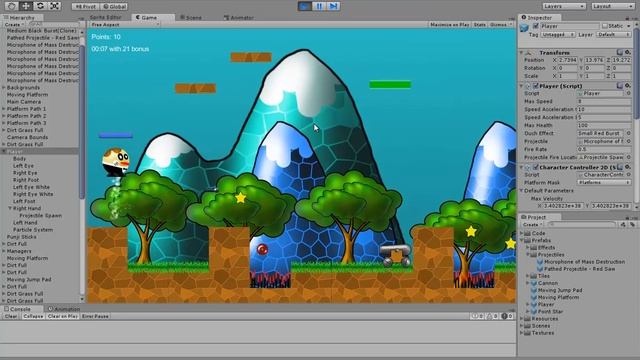
Task: Open Free Aspect dropdown
Action: click(124, 25)
